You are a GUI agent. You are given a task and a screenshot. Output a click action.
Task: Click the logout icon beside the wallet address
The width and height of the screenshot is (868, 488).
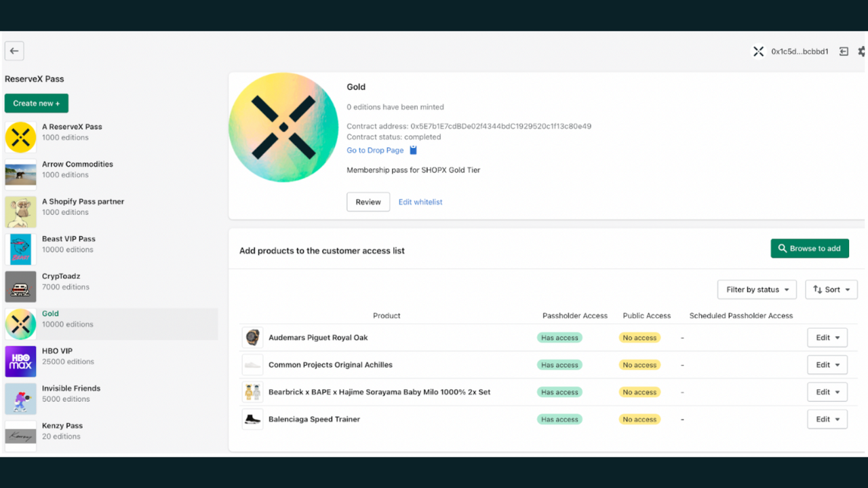[844, 51]
